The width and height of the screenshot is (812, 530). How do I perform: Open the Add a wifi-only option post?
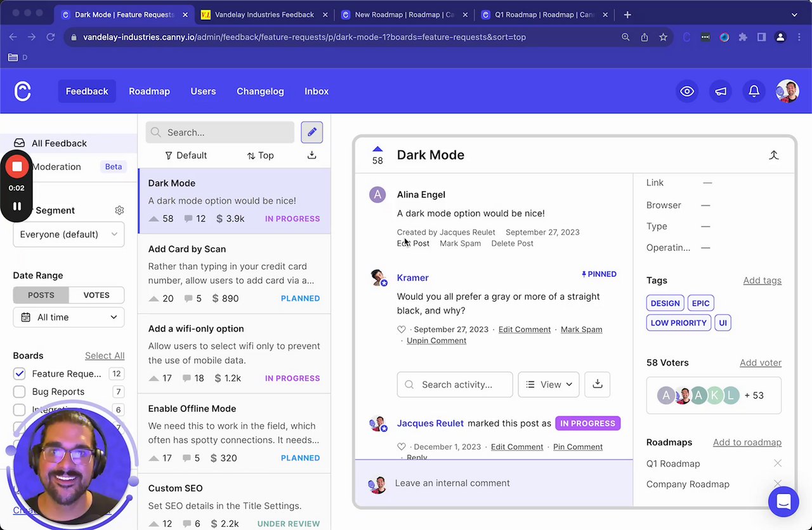[x=234, y=354]
